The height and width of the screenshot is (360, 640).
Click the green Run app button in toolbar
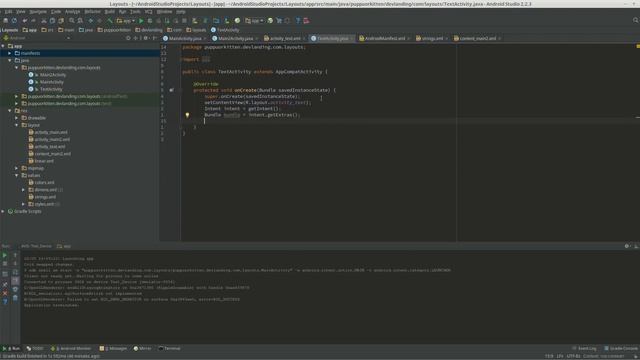click(141, 20)
